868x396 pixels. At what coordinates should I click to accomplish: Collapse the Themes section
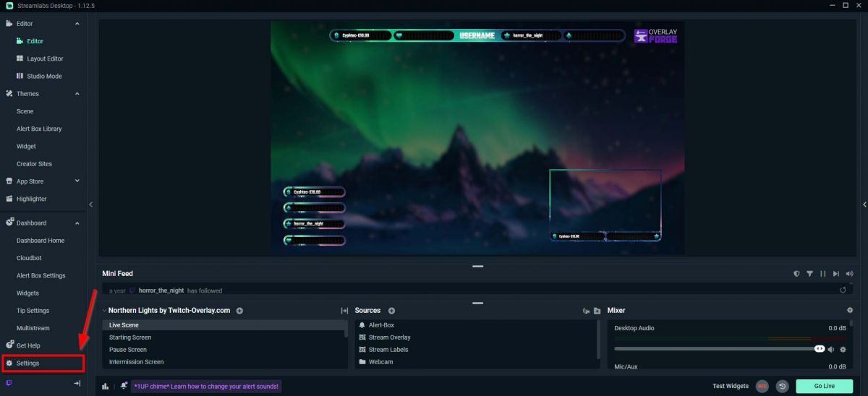click(x=77, y=94)
